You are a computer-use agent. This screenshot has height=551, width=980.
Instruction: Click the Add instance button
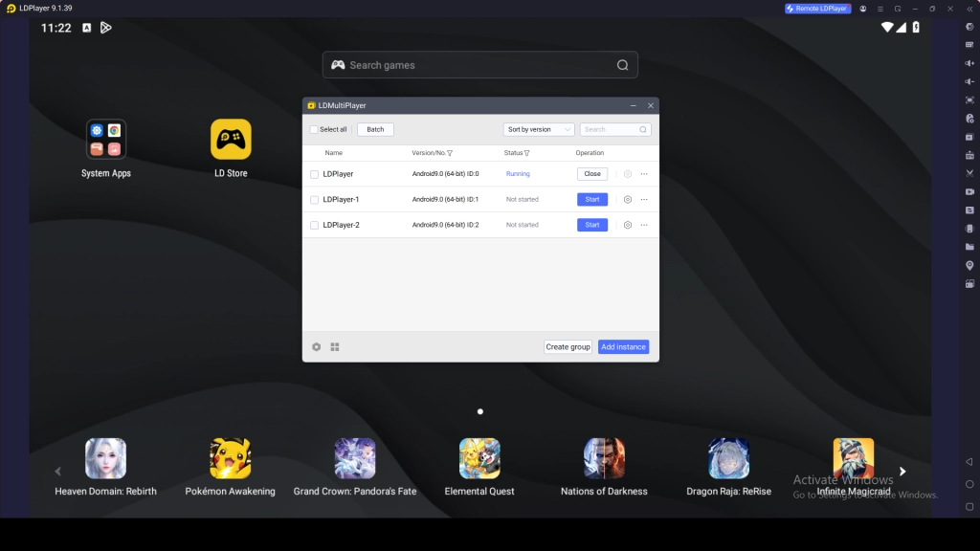pos(623,347)
